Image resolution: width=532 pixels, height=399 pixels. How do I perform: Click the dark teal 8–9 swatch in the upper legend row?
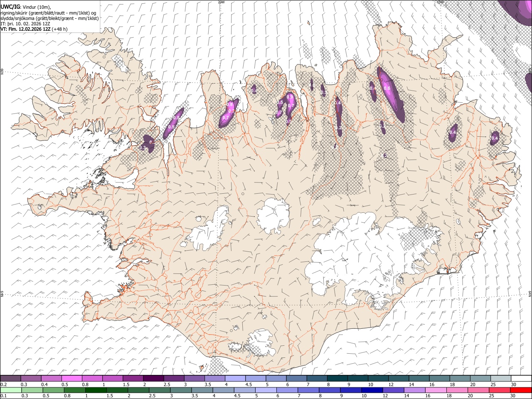coord(337,379)
